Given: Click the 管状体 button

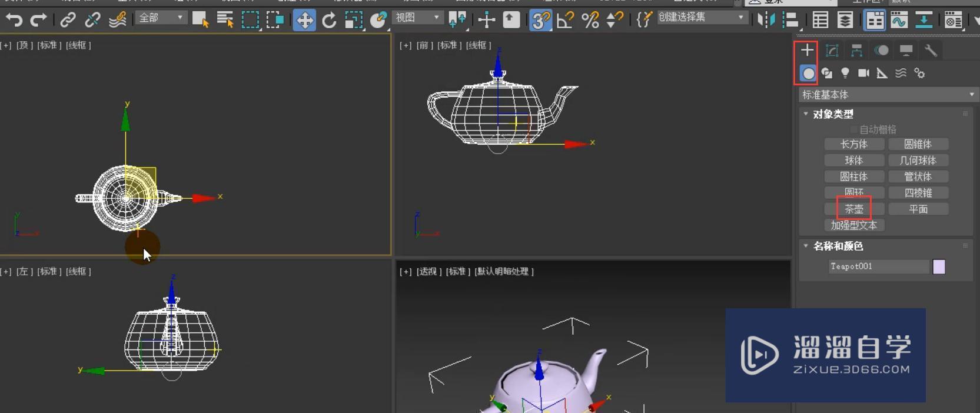Looking at the screenshot, I should 918,176.
